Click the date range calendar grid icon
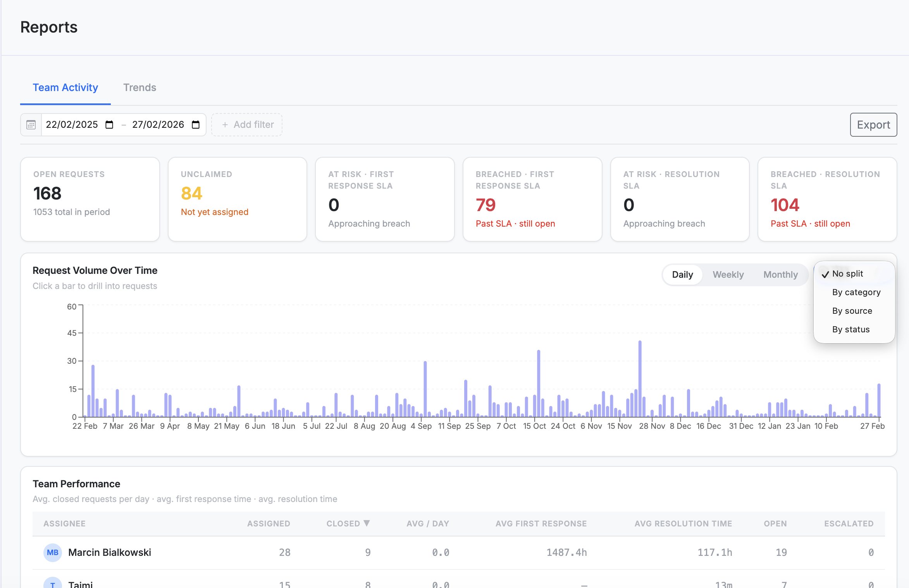Image resolution: width=909 pixels, height=588 pixels. 31,125
